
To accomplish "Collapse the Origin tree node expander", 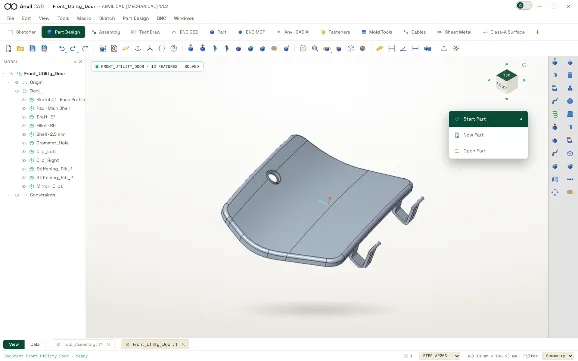I will tap(10, 82).
